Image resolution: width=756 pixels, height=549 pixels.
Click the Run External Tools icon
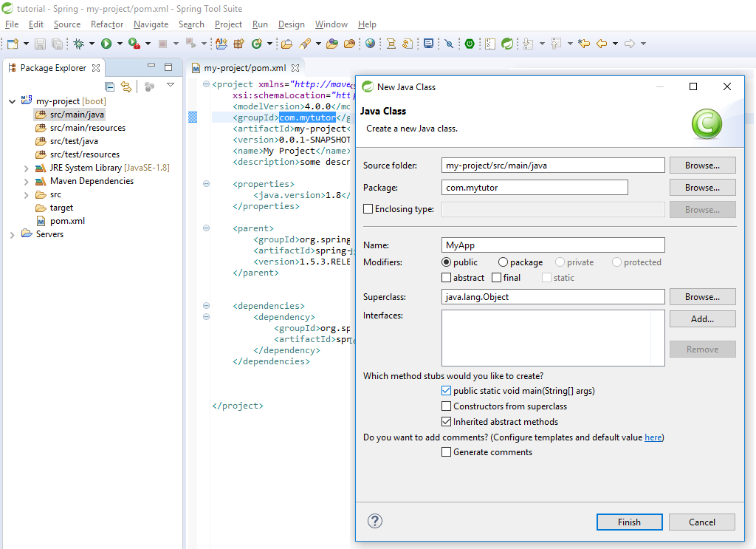[134, 44]
